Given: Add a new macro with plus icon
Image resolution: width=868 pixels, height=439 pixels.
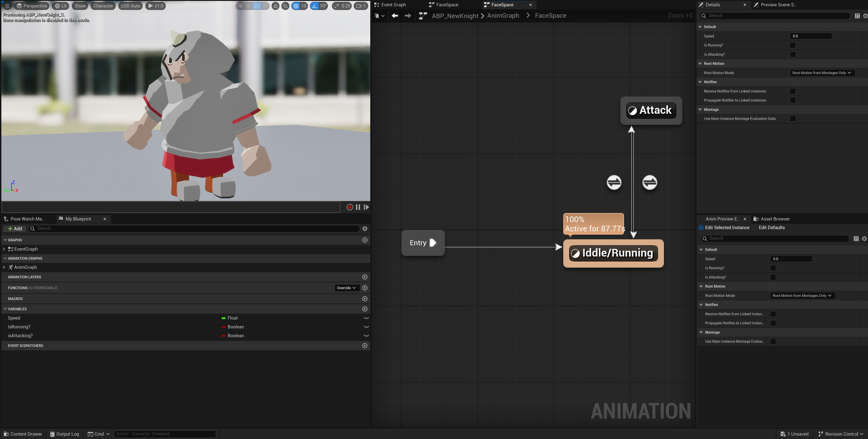Looking at the screenshot, I should (x=365, y=299).
